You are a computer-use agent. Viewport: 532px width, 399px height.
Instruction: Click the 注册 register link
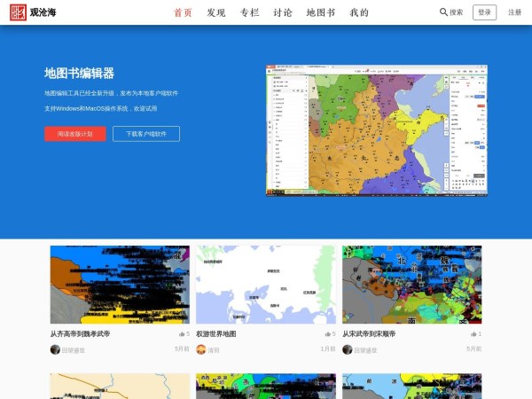514,12
